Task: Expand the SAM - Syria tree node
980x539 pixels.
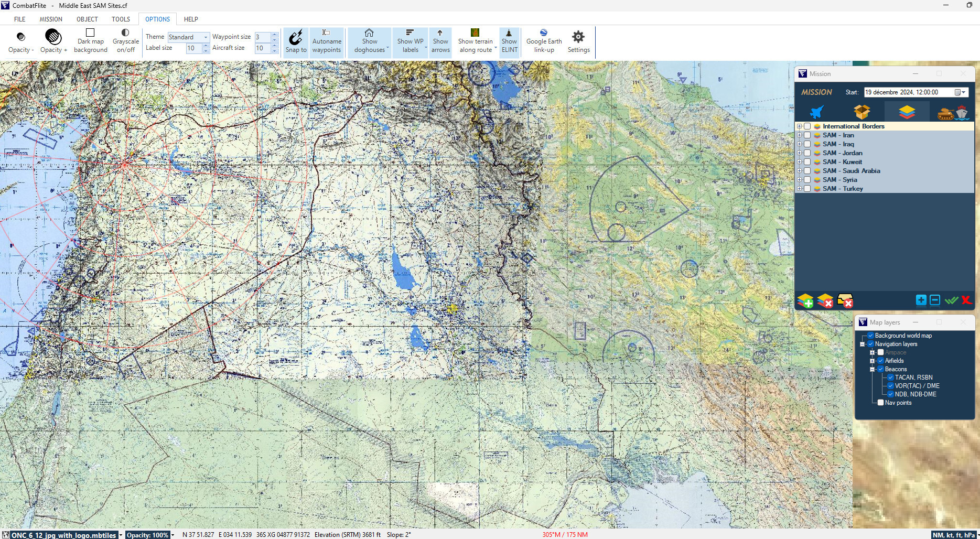Action: click(x=800, y=180)
